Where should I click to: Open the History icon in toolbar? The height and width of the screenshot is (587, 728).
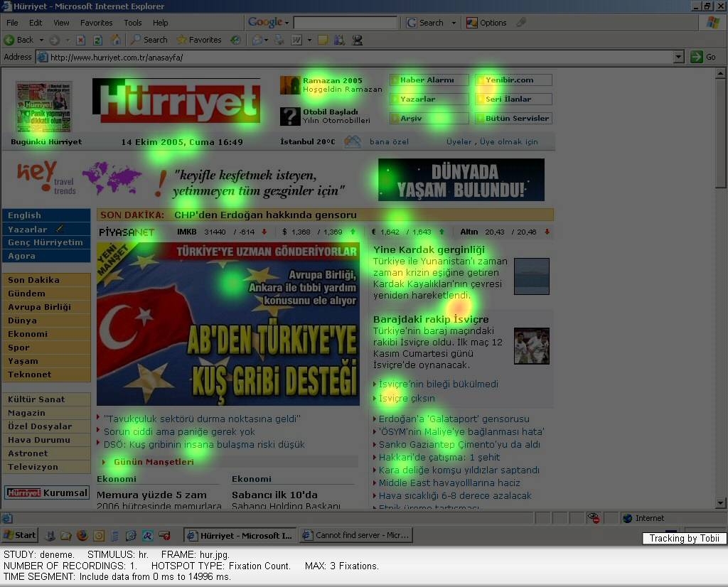click(x=235, y=40)
